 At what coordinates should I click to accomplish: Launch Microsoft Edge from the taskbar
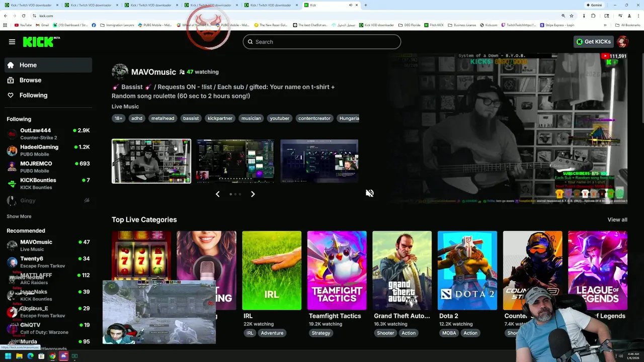(x=30, y=356)
